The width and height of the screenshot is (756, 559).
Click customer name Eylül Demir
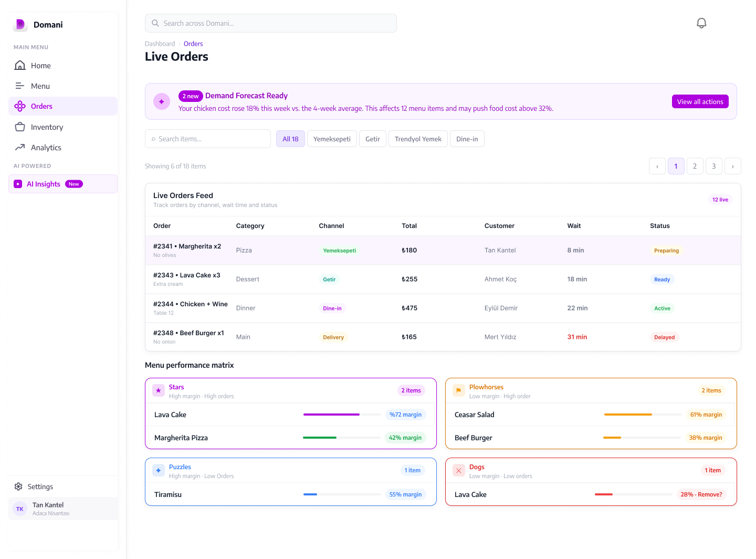[501, 308]
